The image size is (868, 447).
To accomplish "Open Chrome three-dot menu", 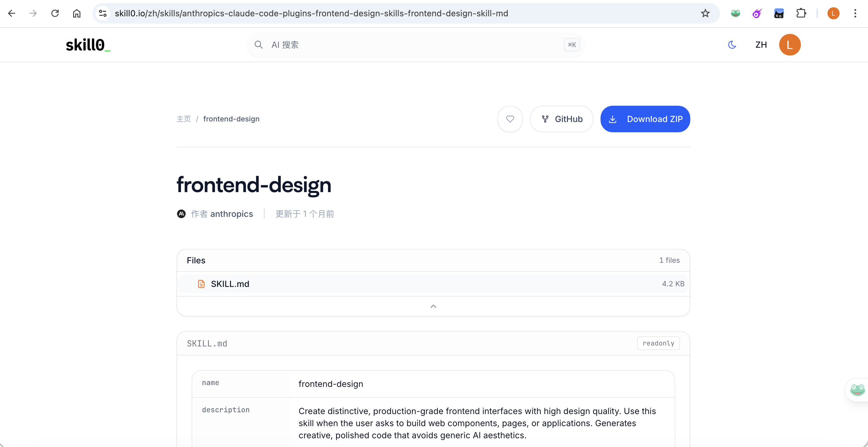I will click(855, 14).
